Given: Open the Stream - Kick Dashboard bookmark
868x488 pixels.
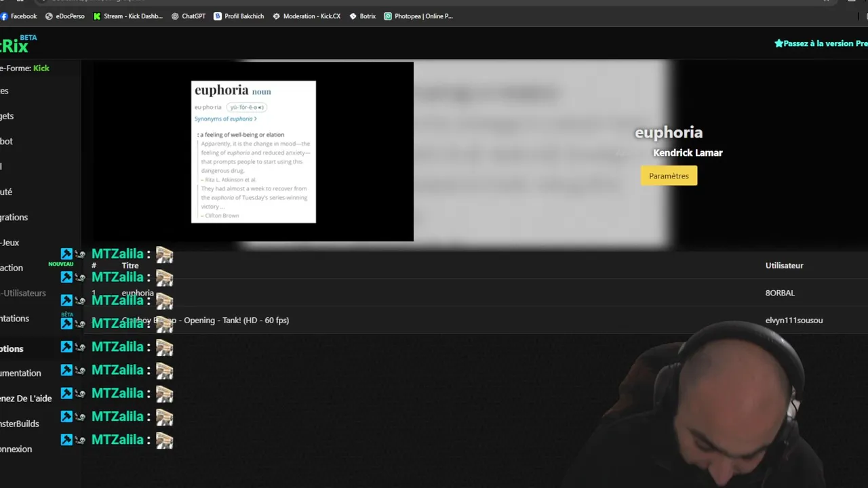Looking at the screenshot, I should pyautogui.click(x=128, y=16).
